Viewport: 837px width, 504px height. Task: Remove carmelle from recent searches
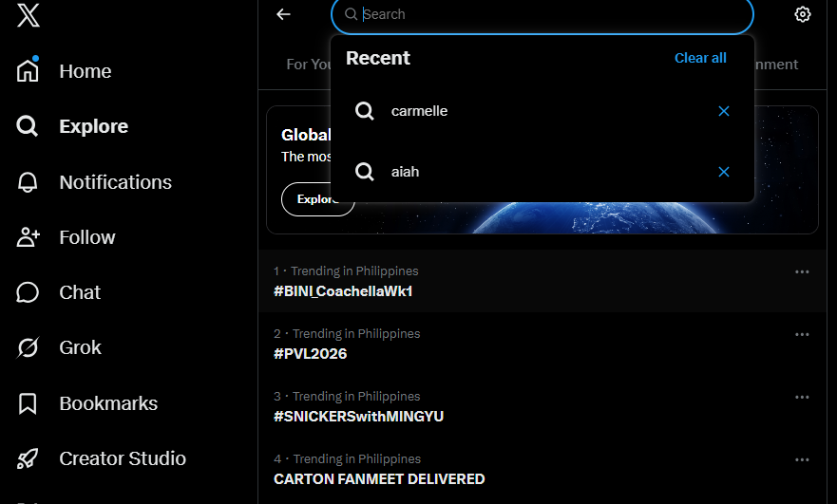[724, 111]
